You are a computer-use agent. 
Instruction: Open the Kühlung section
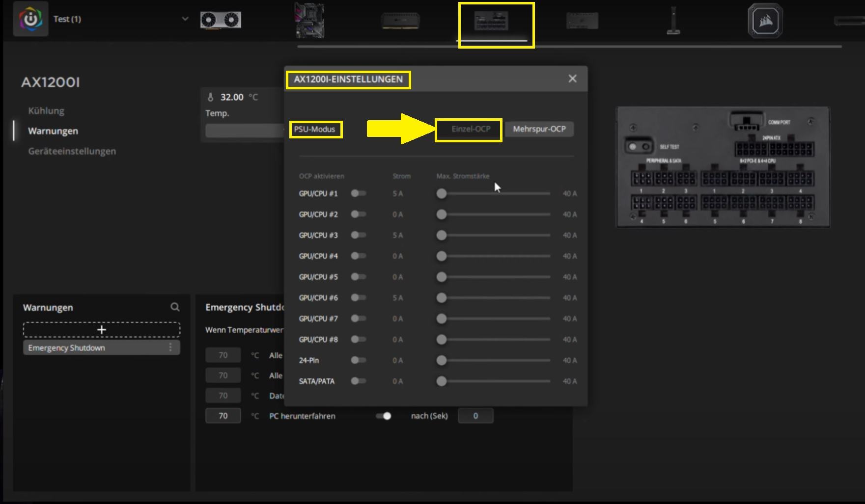point(46,111)
